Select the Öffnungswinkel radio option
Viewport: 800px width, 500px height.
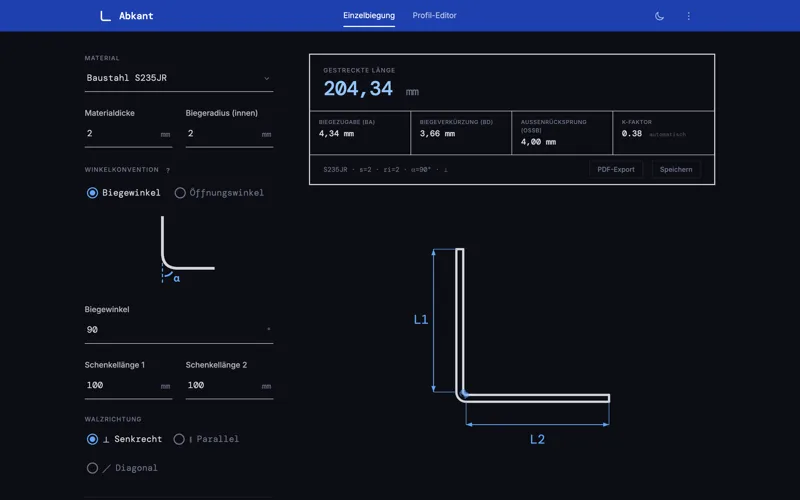click(x=180, y=193)
